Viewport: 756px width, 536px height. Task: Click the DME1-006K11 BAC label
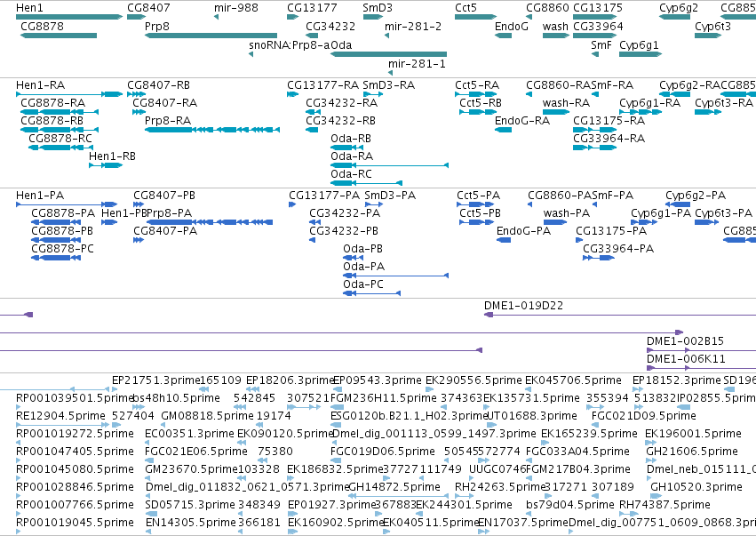click(686, 359)
